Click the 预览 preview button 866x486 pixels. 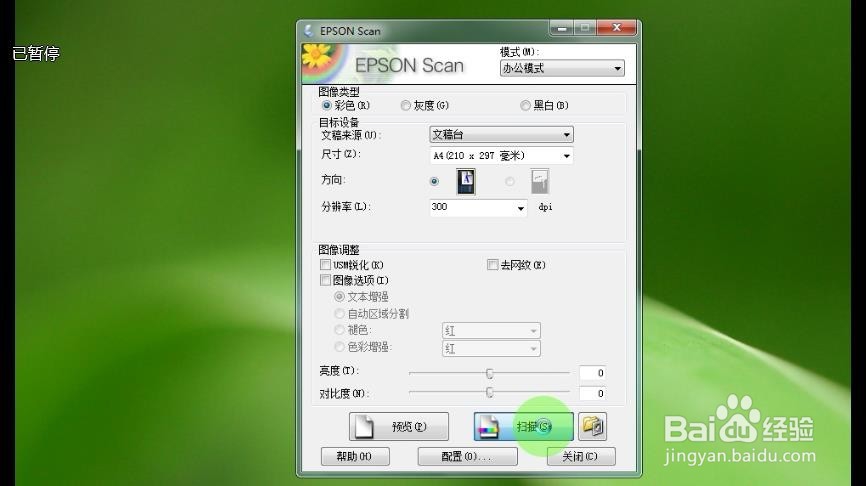[399, 426]
